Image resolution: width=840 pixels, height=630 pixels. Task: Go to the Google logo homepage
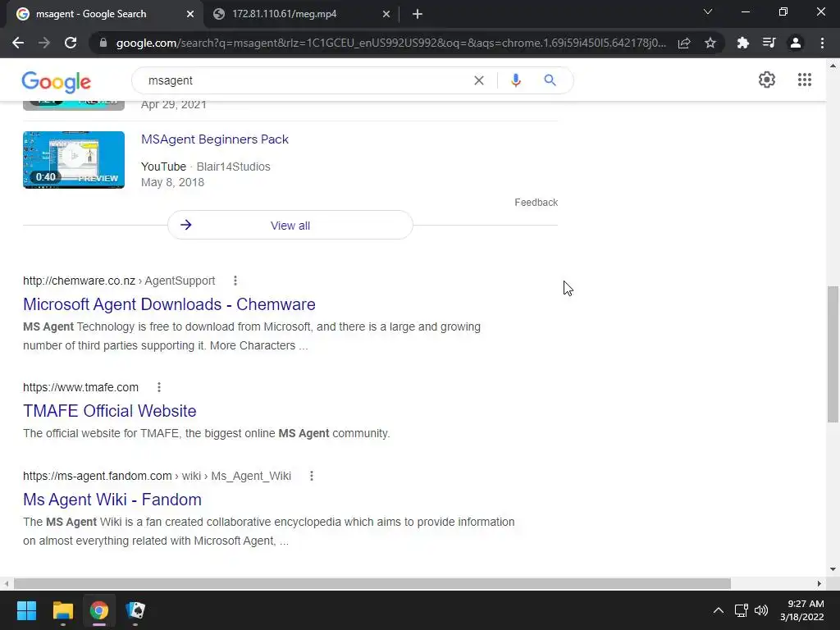point(57,82)
